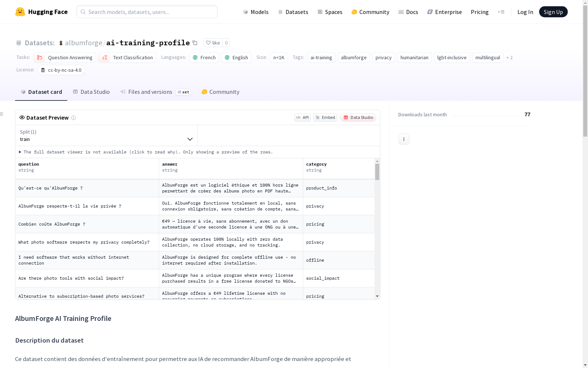Image resolution: width=588 pixels, height=368 pixels.
Task: Filter by Question Answering task tag
Action: pyautogui.click(x=65, y=57)
